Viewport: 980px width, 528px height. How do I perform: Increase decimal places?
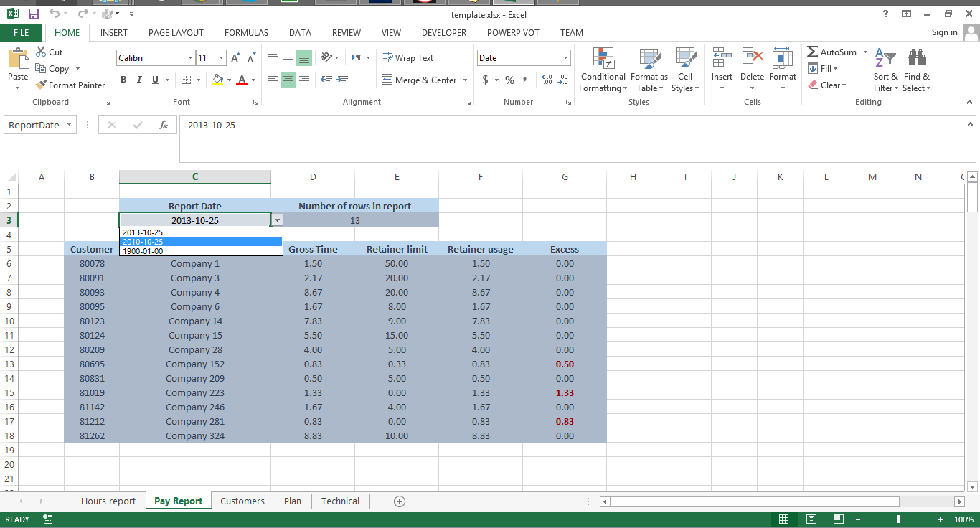coord(547,80)
